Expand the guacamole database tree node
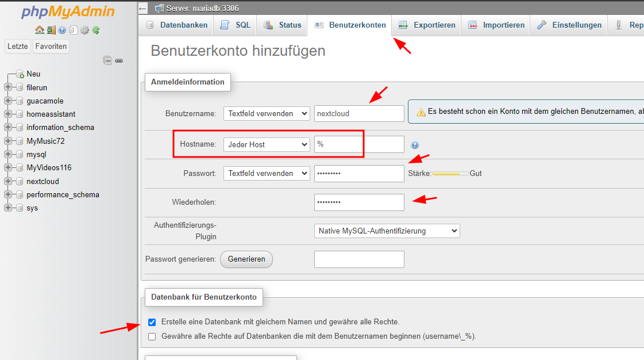 point(8,101)
